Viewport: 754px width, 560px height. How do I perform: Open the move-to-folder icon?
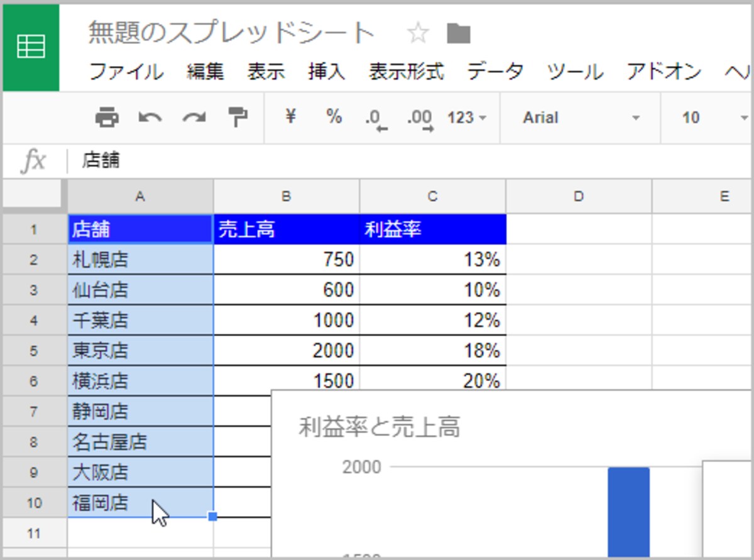click(459, 33)
